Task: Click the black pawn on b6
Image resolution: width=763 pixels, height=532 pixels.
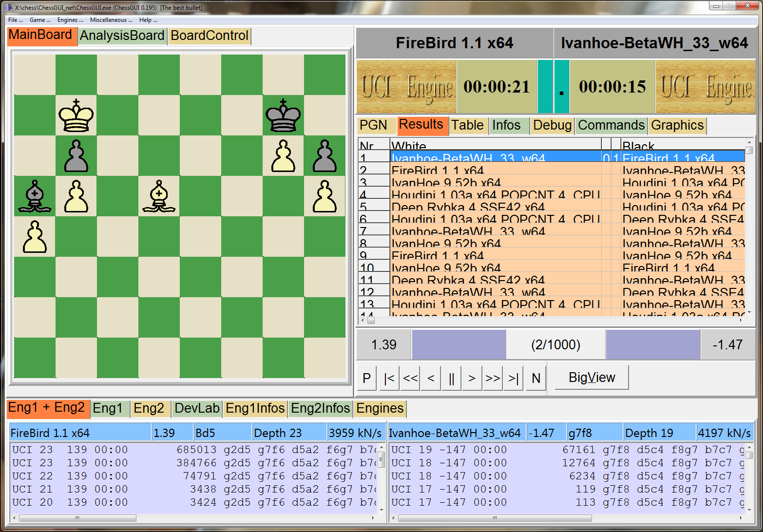Action: point(76,156)
